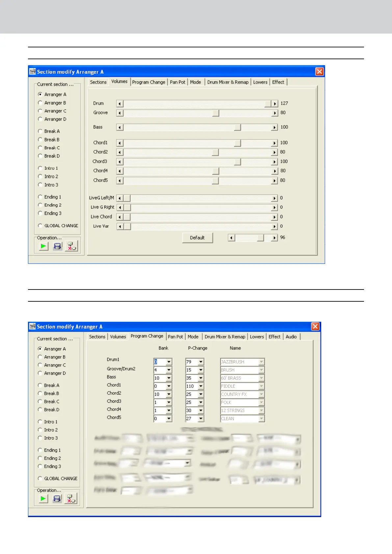Click the Chord5 volume slider thumb
The height and width of the screenshot is (554, 392).
point(215,181)
